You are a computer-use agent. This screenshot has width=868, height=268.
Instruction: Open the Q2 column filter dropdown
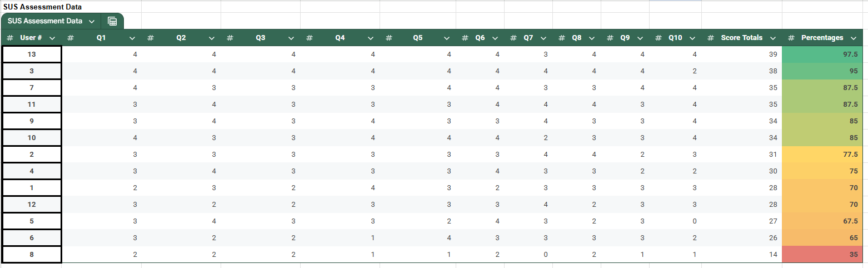pyautogui.click(x=212, y=38)
